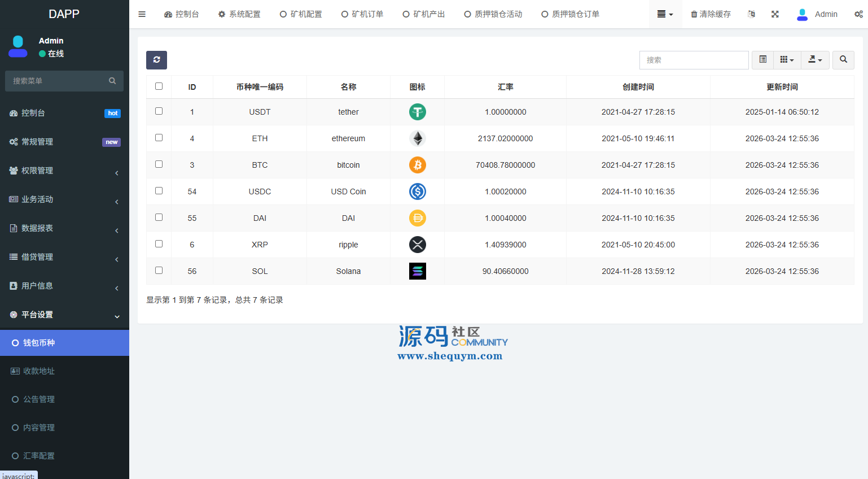Open the export data dropdown
Image resolution: width=868 pixels, height=479 pixels.
815,60
